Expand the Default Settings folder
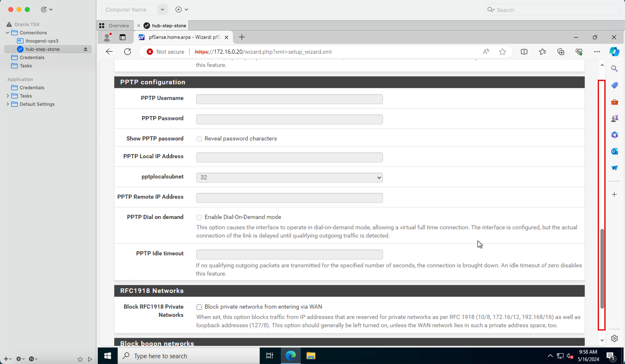 pos(8,104)
